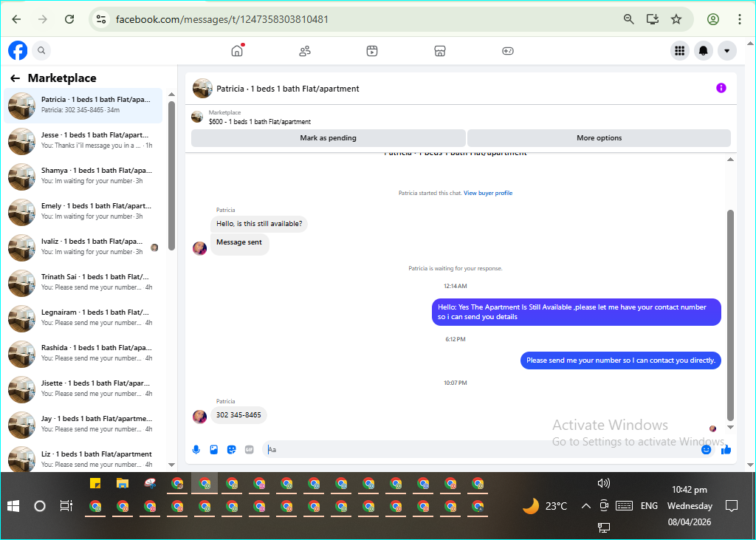
Task: Open the notifications bell
Action: (704, 51)
